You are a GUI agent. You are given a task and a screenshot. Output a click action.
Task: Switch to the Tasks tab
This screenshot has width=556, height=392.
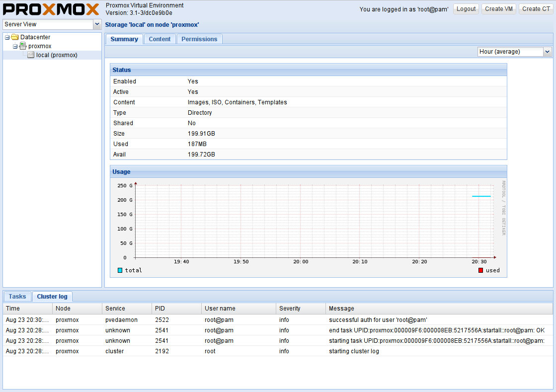(x=17, y=296)
